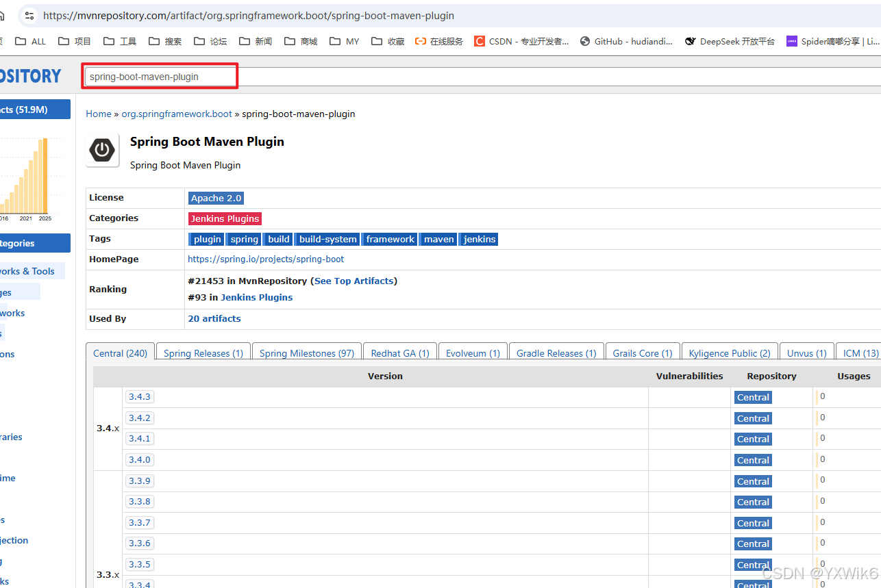Open the 在线服务 bookmark
Image resolution: width=881 pixels, height=588 pixels.
439,41
